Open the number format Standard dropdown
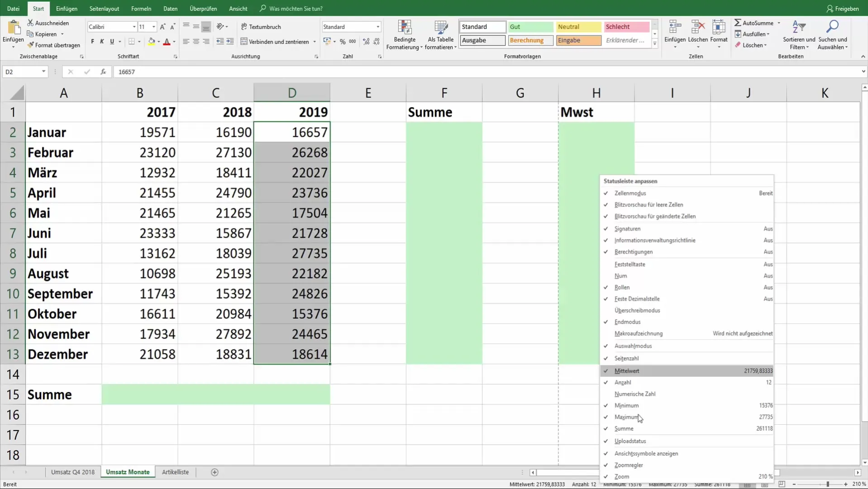Screen dimensions: 868x489 (x=378, y=27)
